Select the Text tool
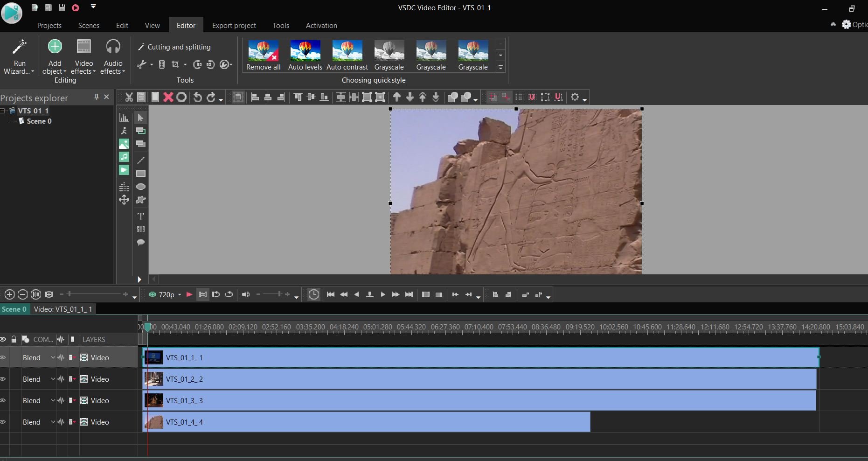868x461 pixels. click(140, 217)
